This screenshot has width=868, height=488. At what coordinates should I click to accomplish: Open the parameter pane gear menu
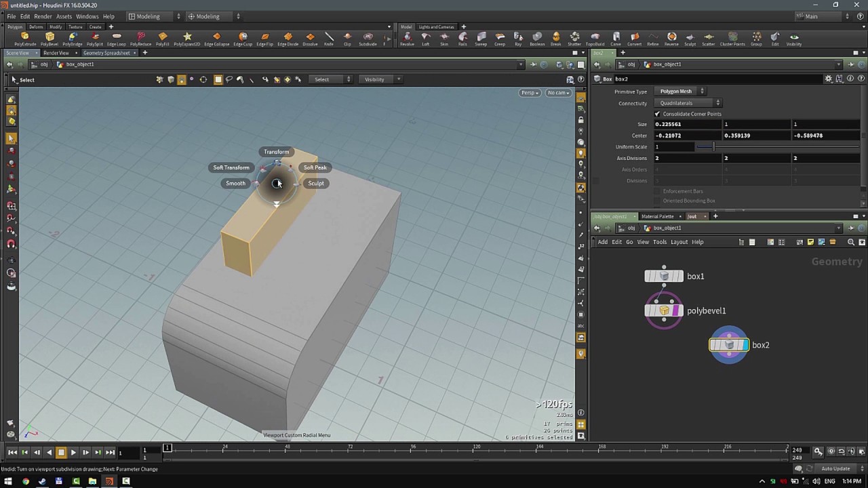[828, 79]
